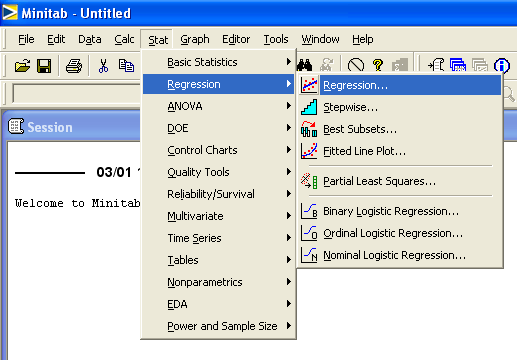This screenshot has width=517, height=360.
Task: Open the Help menu
Action: pos(363,39)
